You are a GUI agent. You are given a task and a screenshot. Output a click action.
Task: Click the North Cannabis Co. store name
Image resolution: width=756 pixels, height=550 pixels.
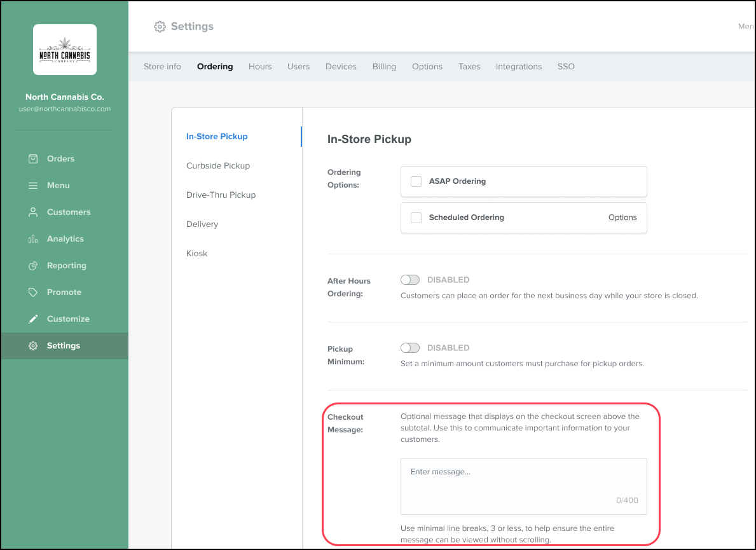(x=65, y=97)
